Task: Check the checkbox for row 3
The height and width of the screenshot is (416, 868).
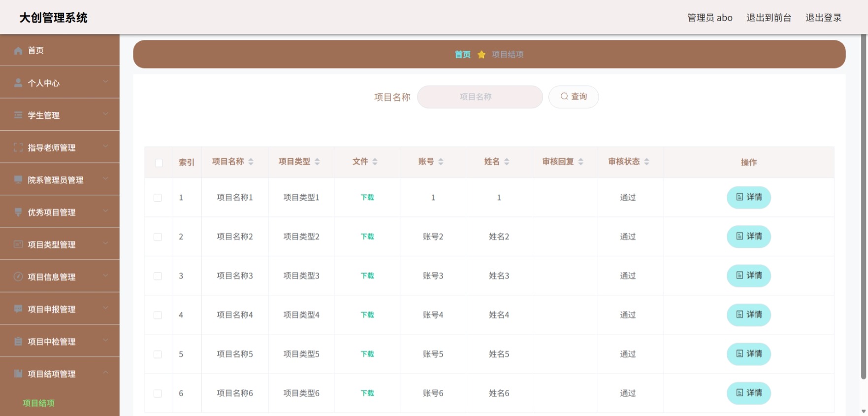Action: (x=158, y=276)
